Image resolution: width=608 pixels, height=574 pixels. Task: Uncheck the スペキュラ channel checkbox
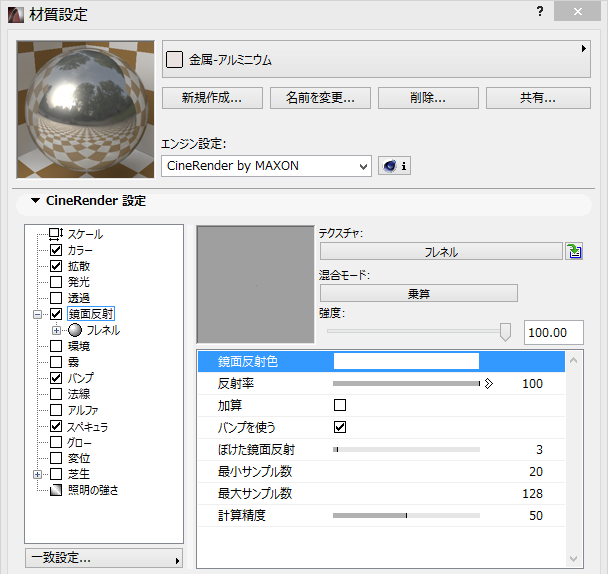pos(56,426)
